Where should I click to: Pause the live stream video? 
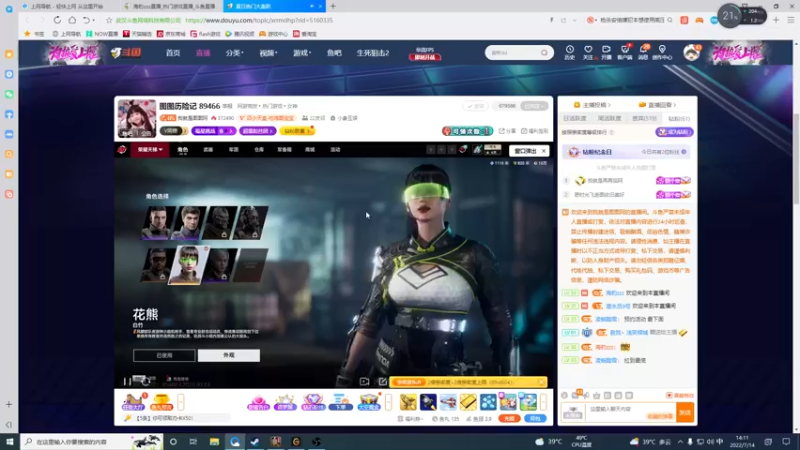[127, 381]
